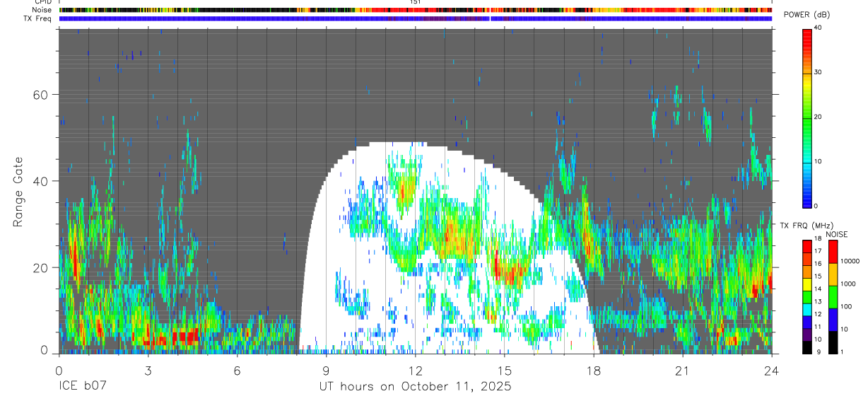Click the 18 hour tick on the time axis

594,371
